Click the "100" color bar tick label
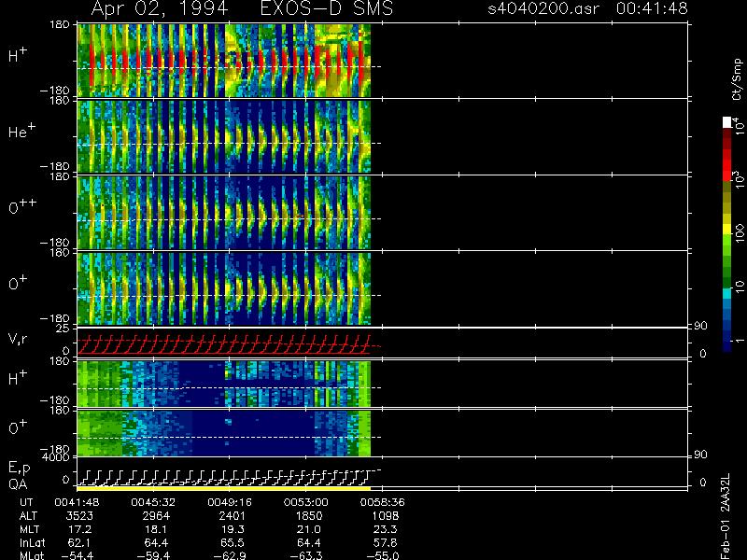747x560 pixels. (739, 232)
